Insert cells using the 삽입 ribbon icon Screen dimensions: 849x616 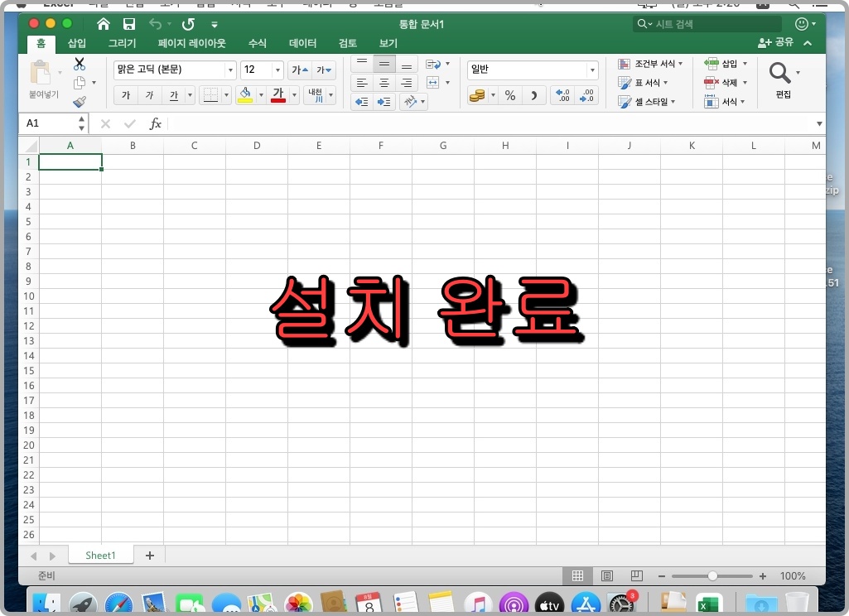coord(725,63)
